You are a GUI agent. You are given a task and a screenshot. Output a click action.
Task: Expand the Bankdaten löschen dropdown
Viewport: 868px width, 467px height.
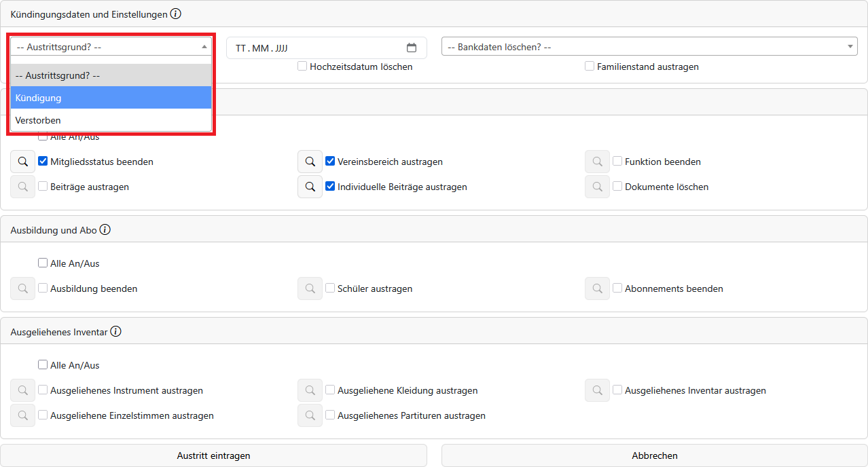[649, 47]
